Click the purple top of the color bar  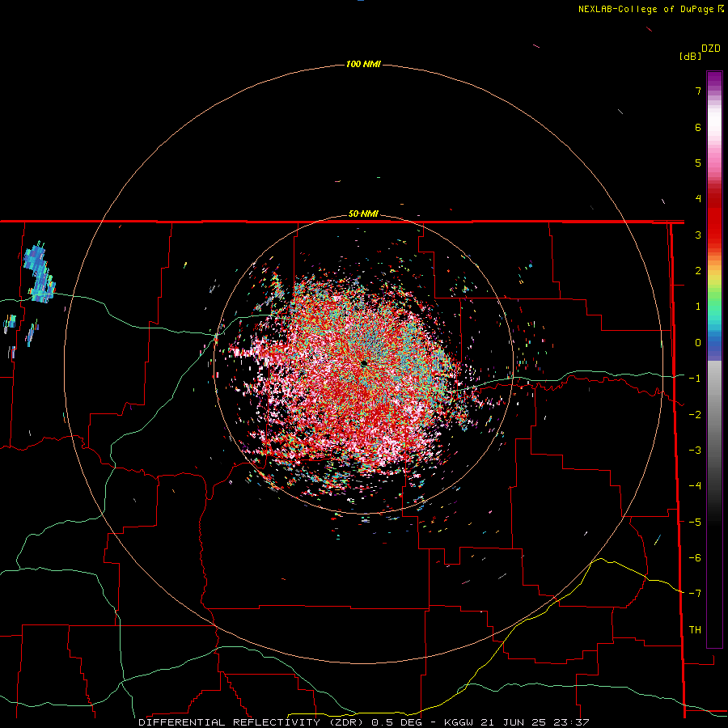(x=714, y=78)
